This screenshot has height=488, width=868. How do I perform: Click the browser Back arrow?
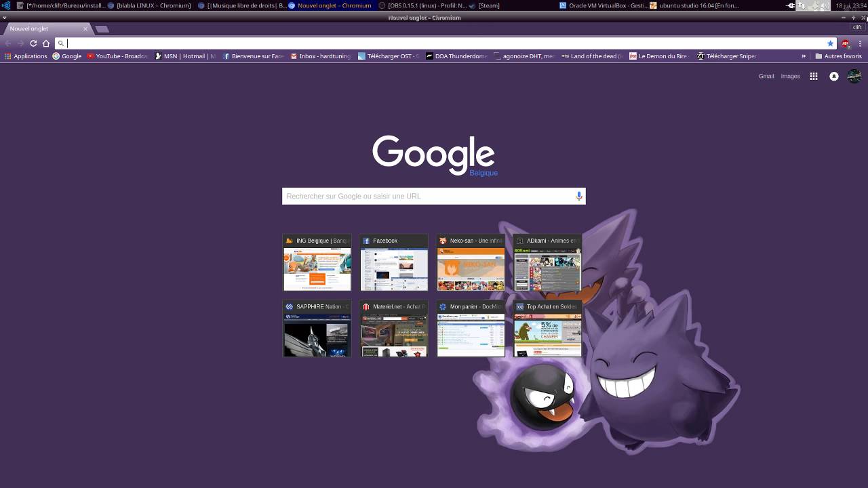tap(8, 43)
